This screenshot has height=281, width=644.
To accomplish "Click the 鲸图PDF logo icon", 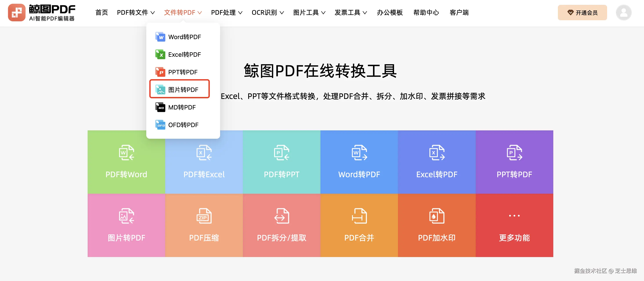I will point(16,13).
